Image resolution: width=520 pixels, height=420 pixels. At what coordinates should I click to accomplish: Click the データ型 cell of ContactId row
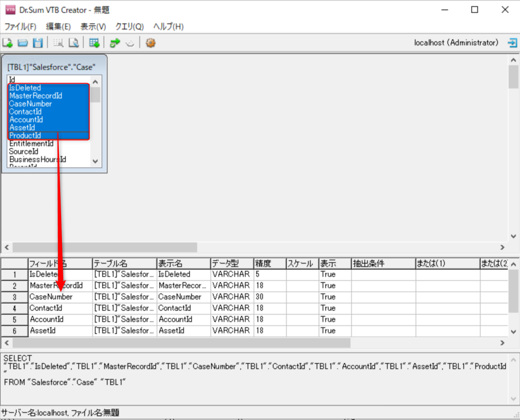(231, 308)
